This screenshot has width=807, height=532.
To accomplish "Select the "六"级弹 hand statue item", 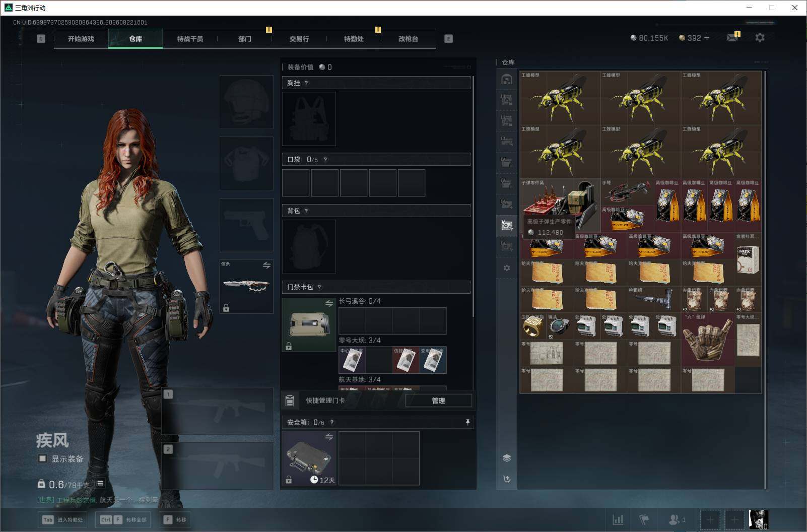I will click(708, 340).
